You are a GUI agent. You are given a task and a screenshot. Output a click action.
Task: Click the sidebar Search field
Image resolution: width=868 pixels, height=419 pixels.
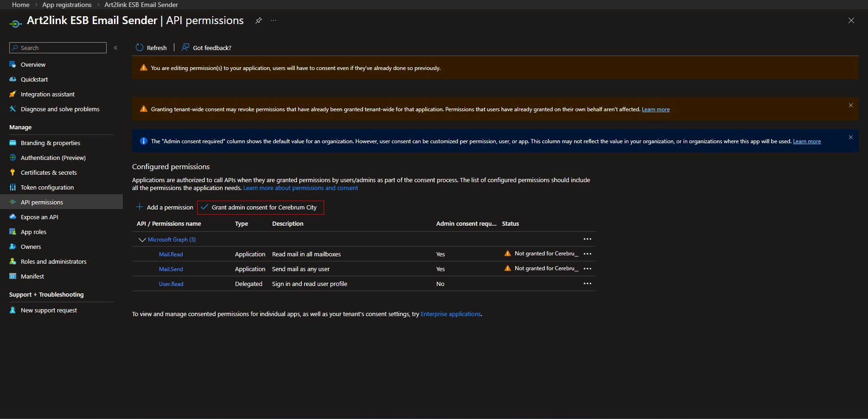pos(58,48)
